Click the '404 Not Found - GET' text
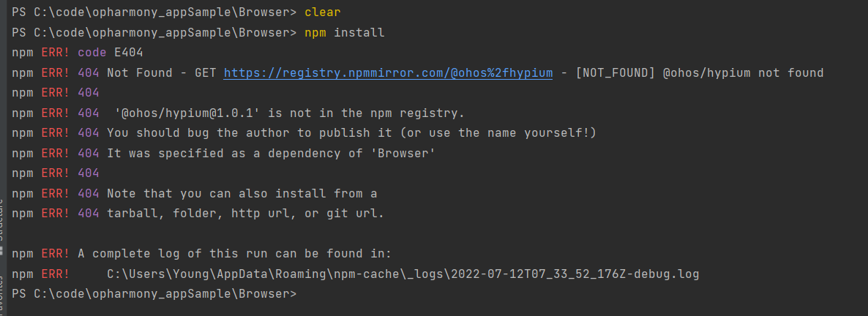The width and height of the screenshot is (868, 316). [x=148, y=72]
